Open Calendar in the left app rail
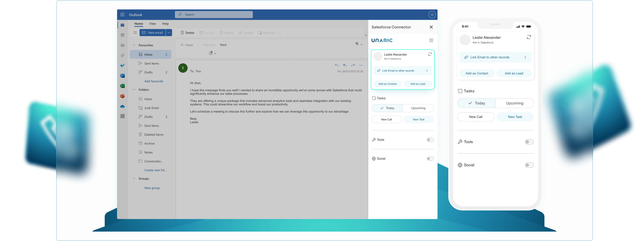The height and width of the screenshot is (241, 644). pos(122,35)
